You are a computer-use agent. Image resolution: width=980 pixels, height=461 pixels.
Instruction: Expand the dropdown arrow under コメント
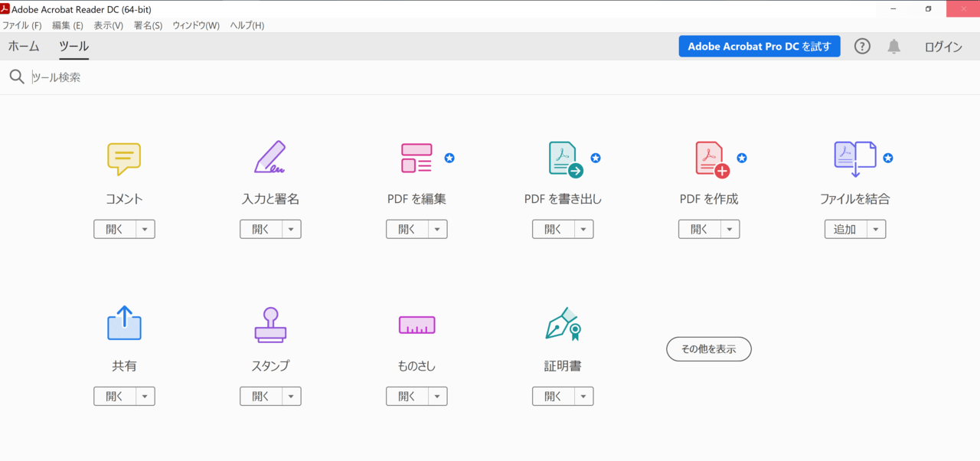[x=145, y=229]
